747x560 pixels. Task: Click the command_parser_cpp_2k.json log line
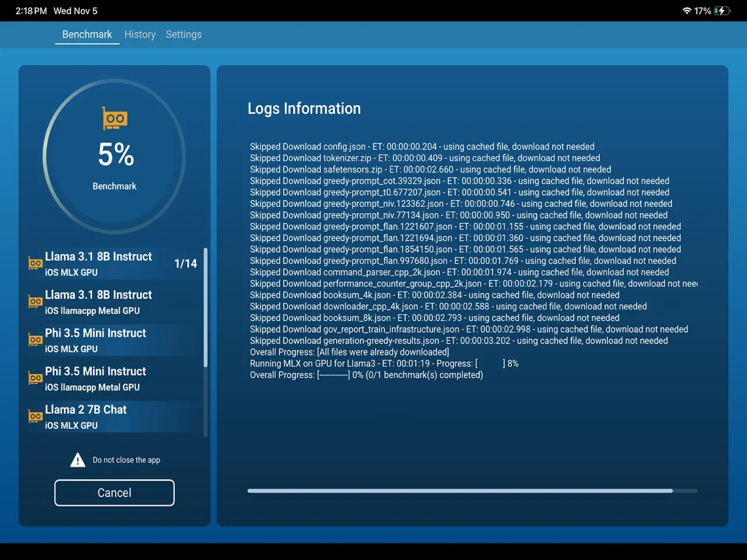(459, 272)
